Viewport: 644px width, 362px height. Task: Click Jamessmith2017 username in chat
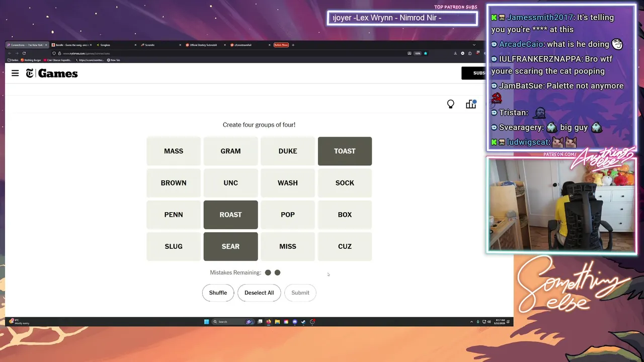(x=539, y=18)
